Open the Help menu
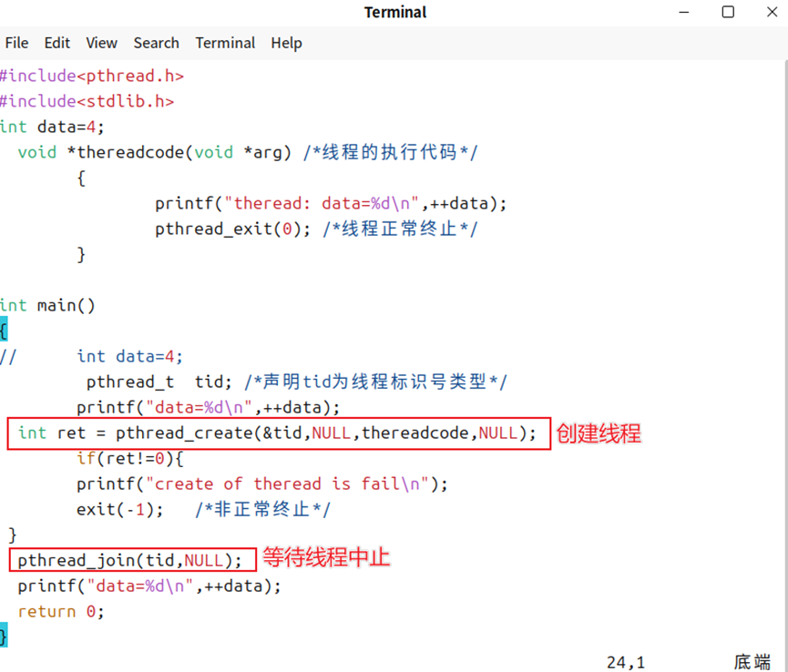 (x=286, y=43)
